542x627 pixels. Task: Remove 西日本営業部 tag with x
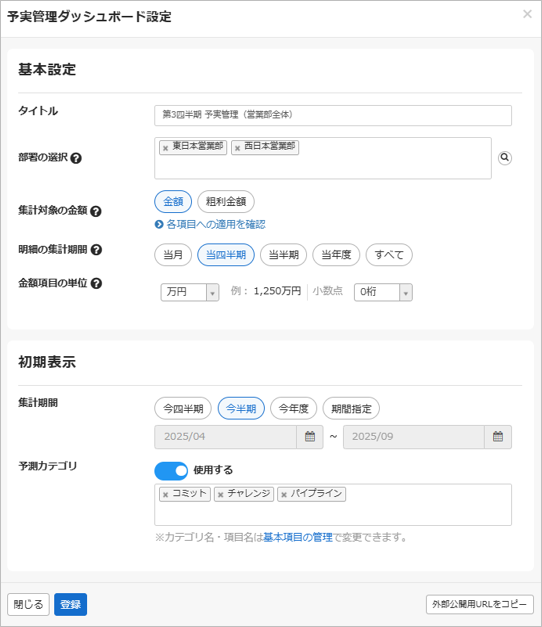[x=237, y=148]
